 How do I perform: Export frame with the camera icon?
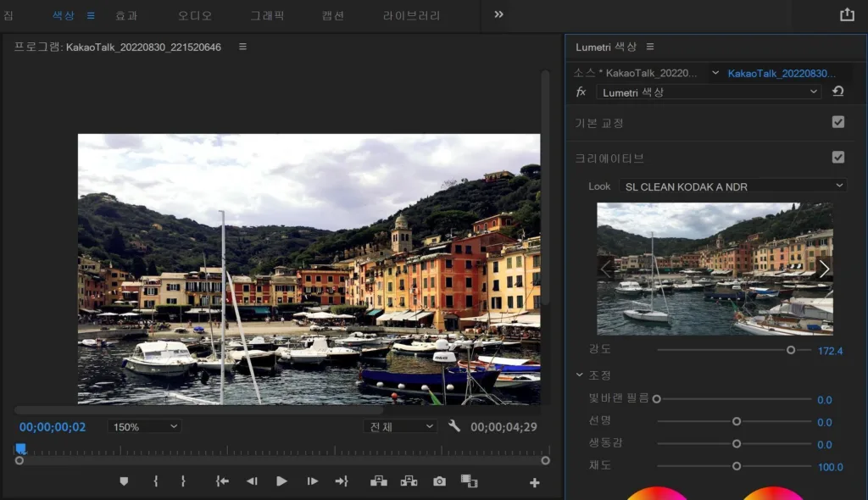[440, 481]
